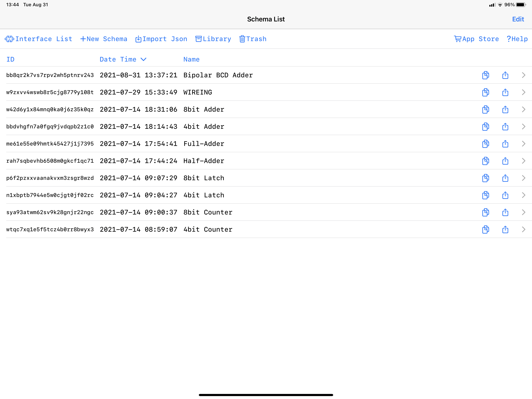Viewport: 532px width, 399px height.
Task: Sort by the Name column header
Action: click(x=191, y=59)
